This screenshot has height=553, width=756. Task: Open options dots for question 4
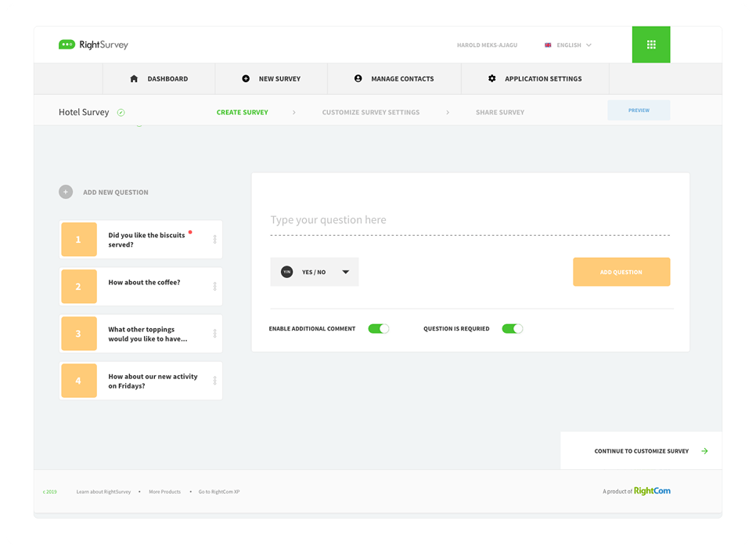pos(214,381)
